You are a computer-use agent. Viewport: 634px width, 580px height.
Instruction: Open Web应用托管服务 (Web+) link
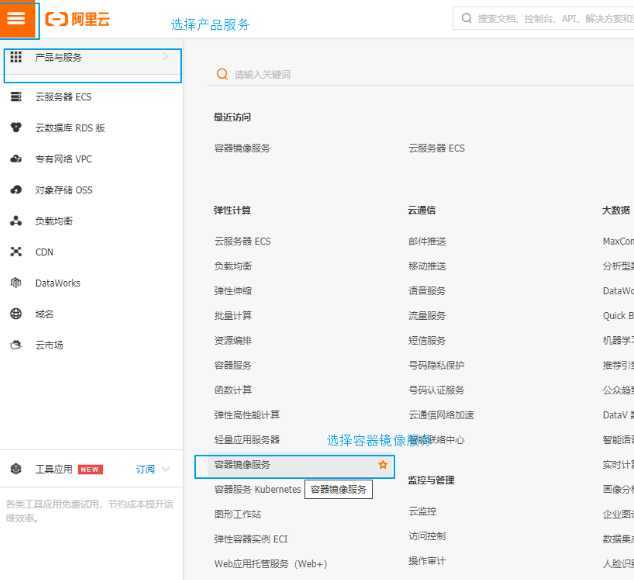(271, 564)
